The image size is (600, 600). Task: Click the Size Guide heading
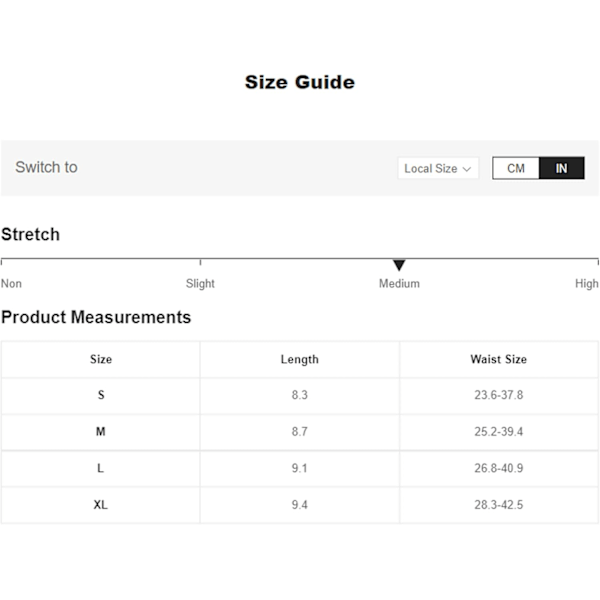[300, 82]
